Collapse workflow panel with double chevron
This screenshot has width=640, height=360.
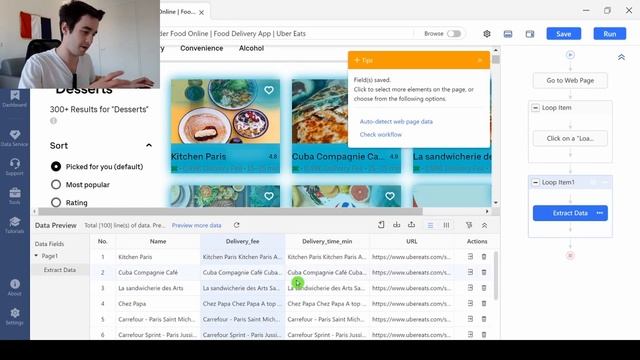(621, 57)
